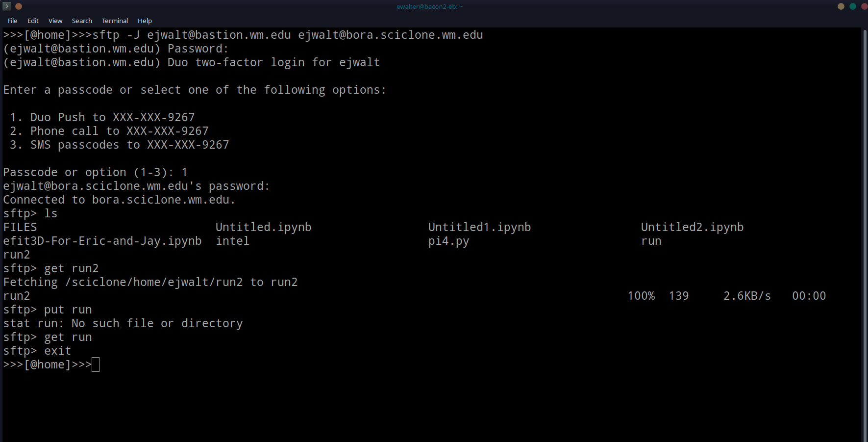This screenshot has width=868, height=442.
Task: Close the terminal with the red button
Action: coord(864,6)
